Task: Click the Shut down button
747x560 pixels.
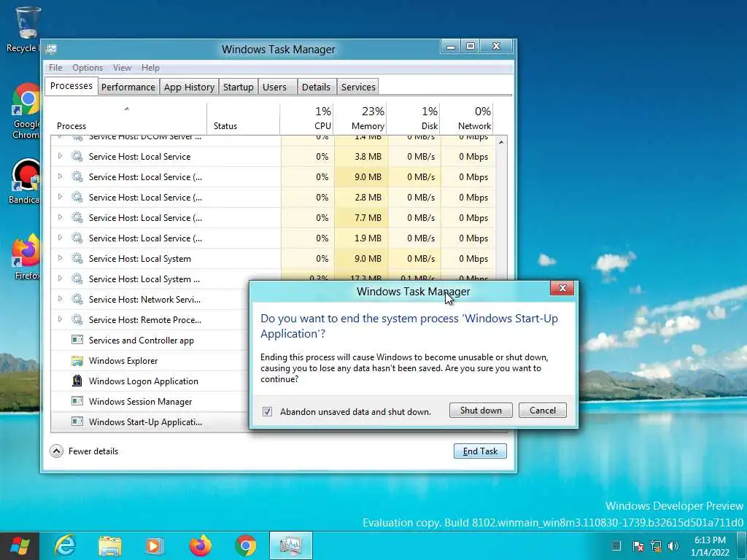Action: (x=481, y=411)
